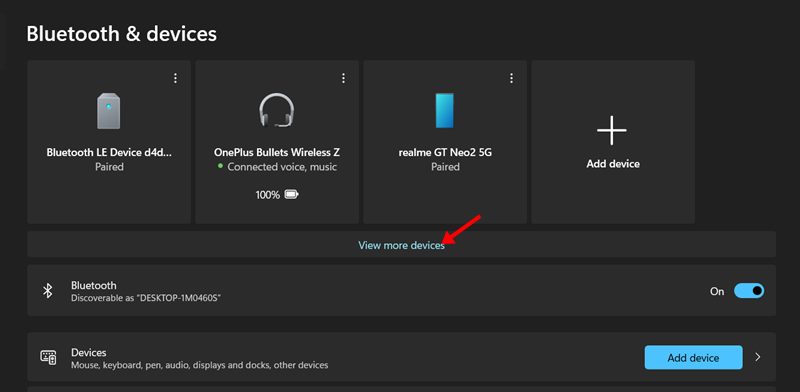Click the Bluetooth symbol icon

pyautogui.click(x=47, y=290)
